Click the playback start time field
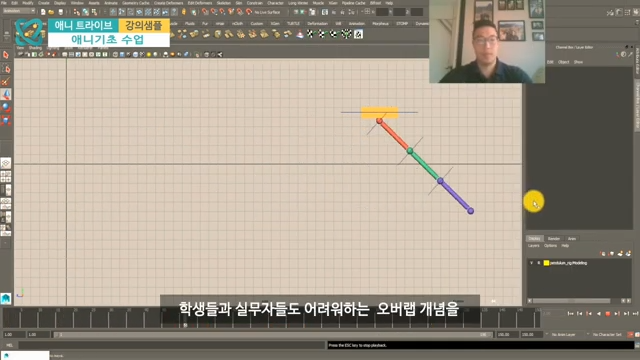 pyautogui.click(x=38, y=335)
